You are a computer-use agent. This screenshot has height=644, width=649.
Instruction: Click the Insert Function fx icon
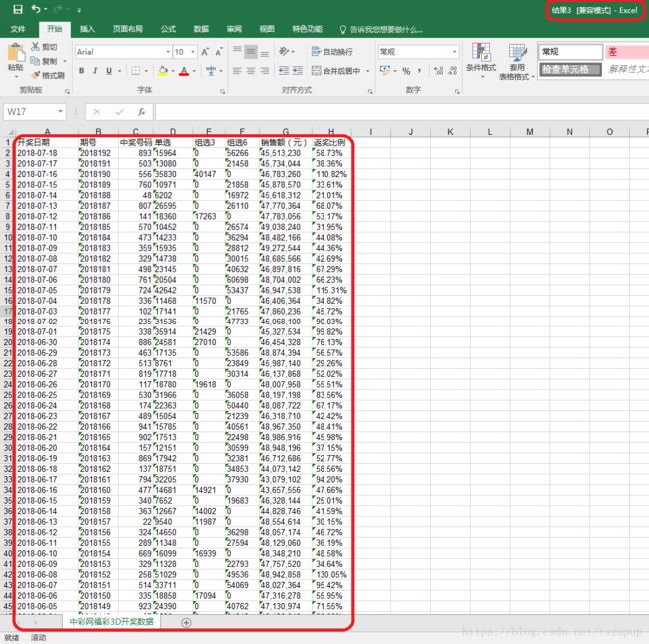point(142,112)
